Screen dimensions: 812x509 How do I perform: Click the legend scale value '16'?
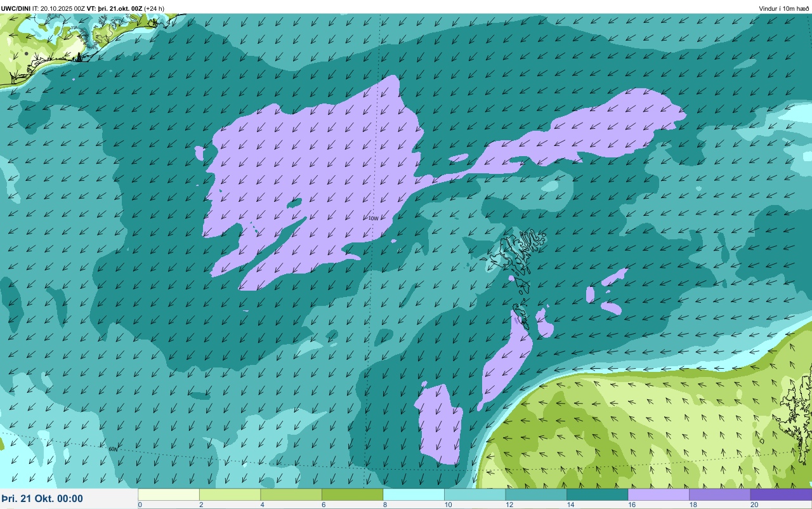click(x=631, y=505)
